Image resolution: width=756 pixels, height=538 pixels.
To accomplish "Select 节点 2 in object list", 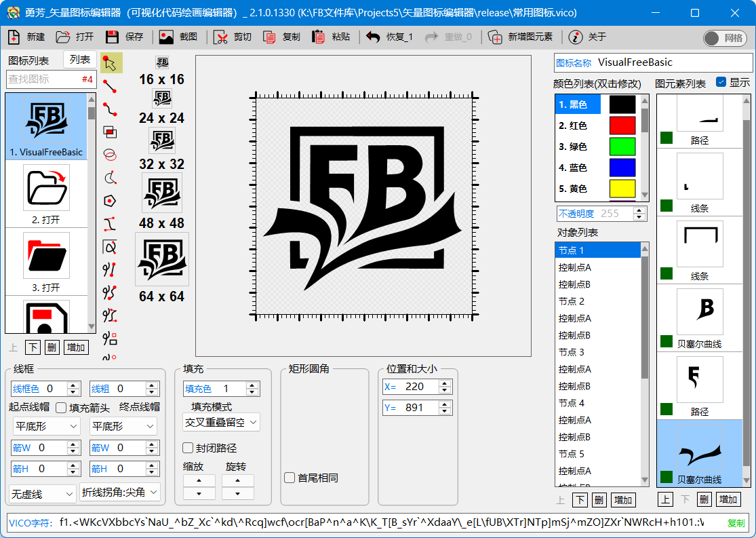I will [572, 301].
